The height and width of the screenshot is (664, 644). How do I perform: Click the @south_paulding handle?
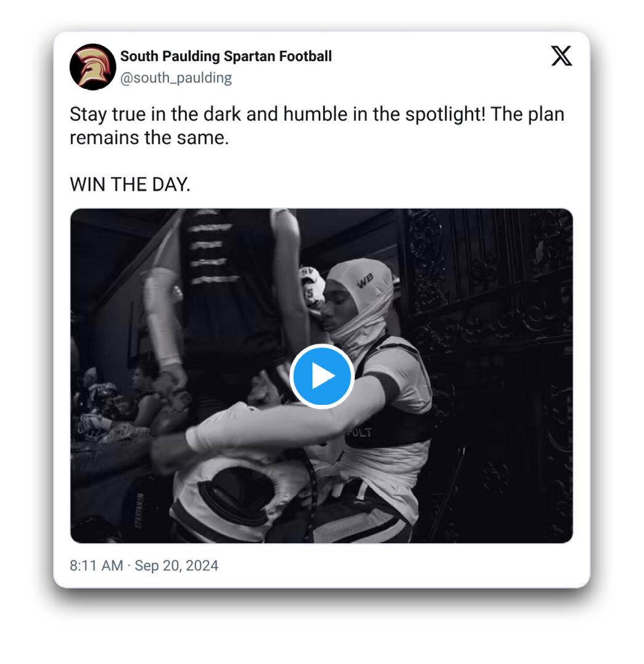coord(176,78)
